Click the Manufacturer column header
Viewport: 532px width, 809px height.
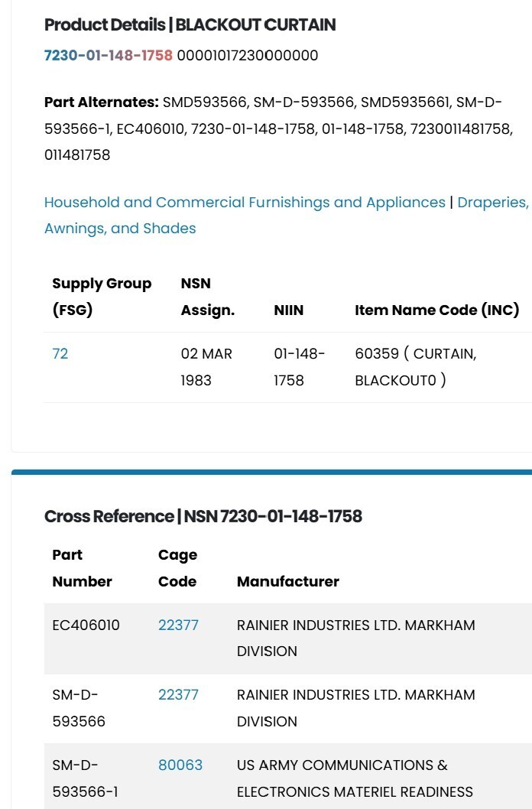pos(288,581)
